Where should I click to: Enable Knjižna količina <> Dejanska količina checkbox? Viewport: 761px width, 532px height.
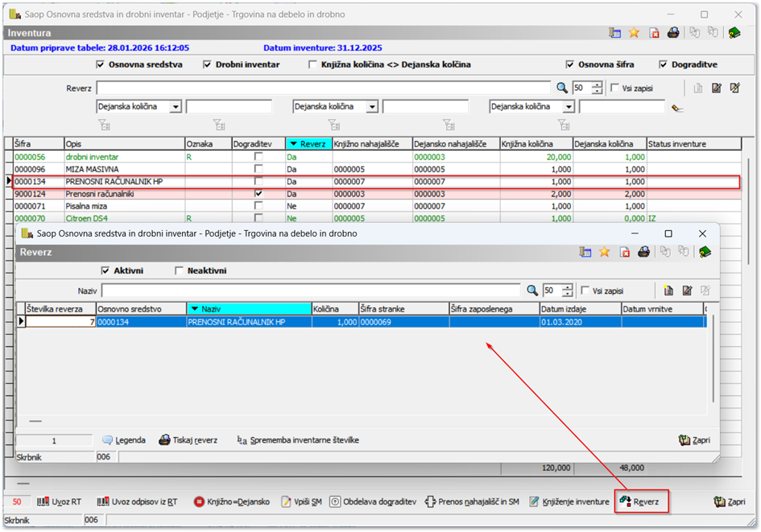pos(313,64)
